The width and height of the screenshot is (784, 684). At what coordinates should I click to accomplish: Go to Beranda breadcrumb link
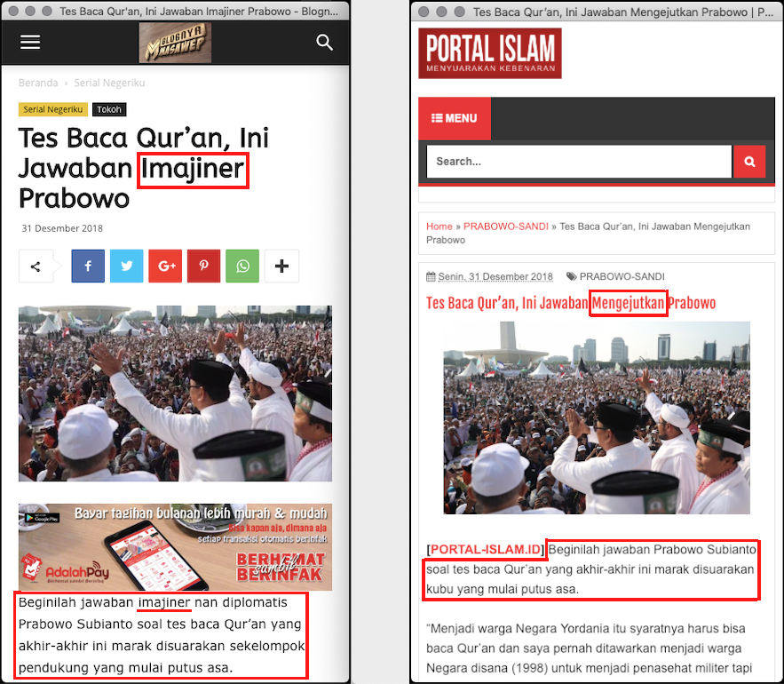tap(38, 83)
